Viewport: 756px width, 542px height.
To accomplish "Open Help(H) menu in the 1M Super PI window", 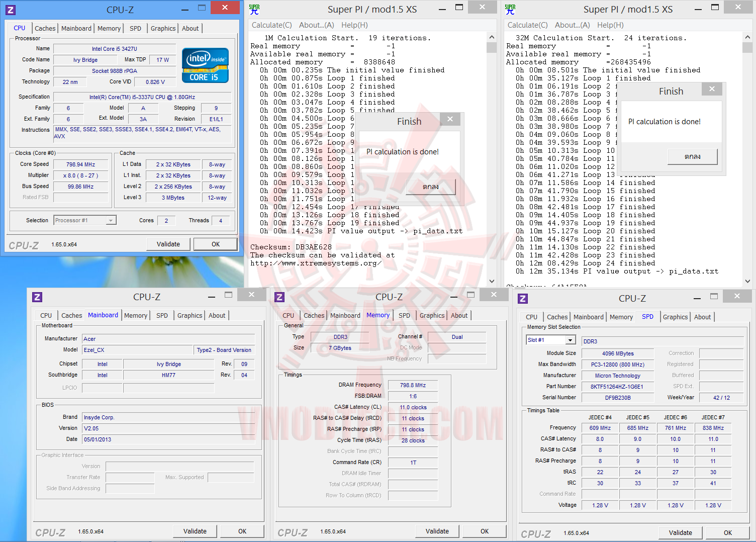I will [354, 25].
